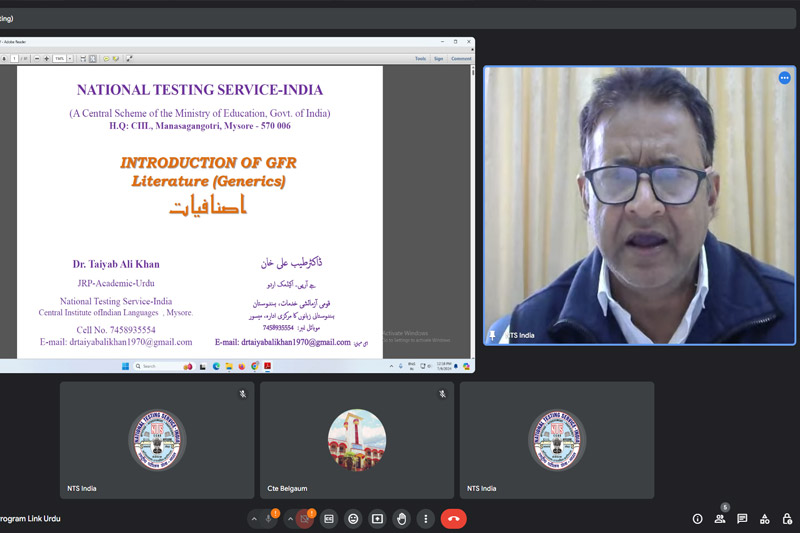This screenshot has width=800, height=533.
Task: Leave the call with red hang-up button
Action: [x=454, y=519]
